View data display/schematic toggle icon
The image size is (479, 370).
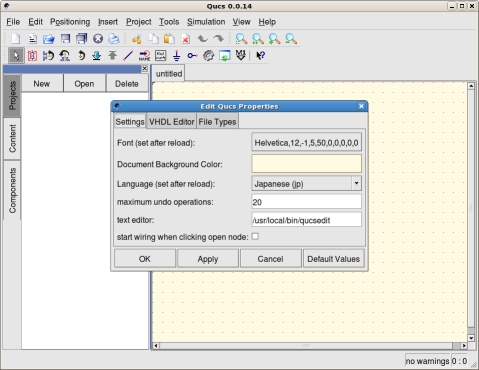coord(225,55)
